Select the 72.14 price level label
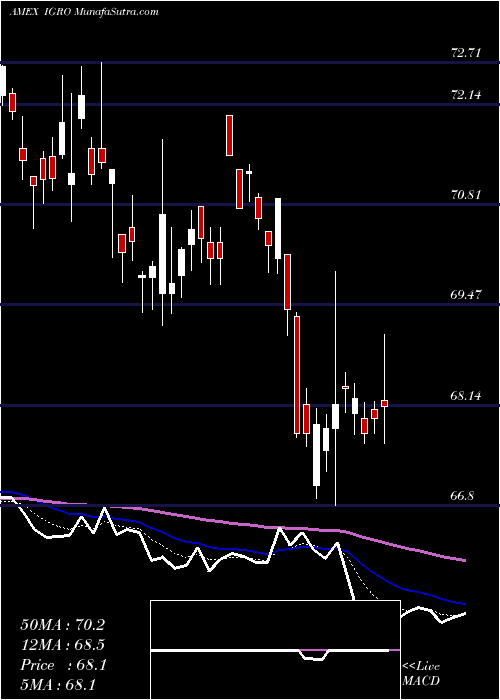Screen dimensions: 500x700 pos(466,95)
